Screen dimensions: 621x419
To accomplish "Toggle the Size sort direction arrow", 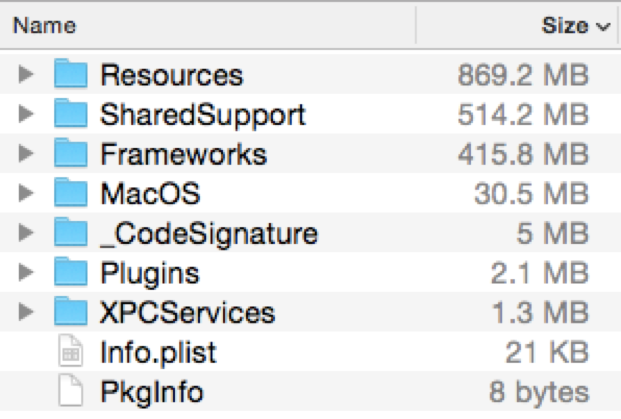I will pos(602,27).
